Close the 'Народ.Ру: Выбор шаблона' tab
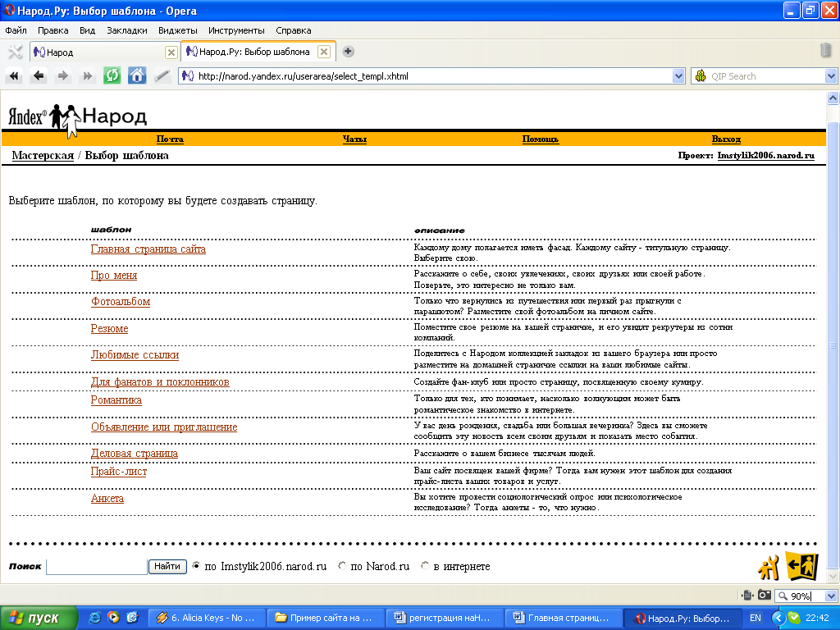This screenshot has width=840, height=630. pyautogui.click(x=323, y=52)
